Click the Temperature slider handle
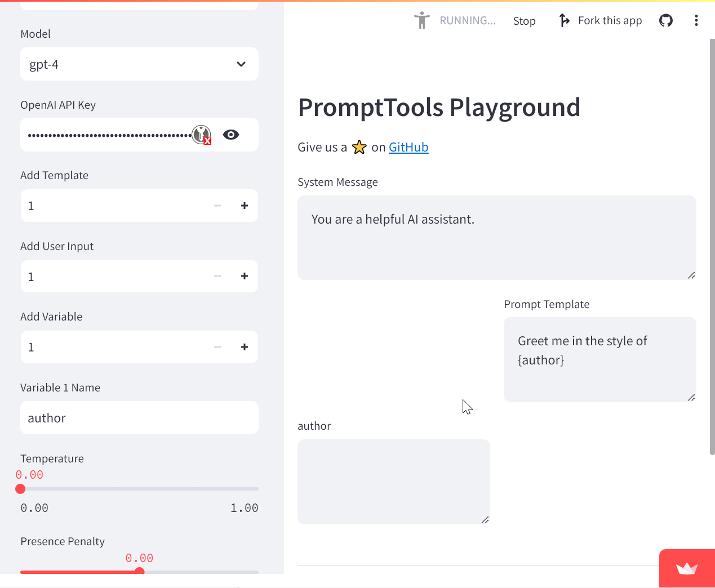 click(x=20, y=489)
